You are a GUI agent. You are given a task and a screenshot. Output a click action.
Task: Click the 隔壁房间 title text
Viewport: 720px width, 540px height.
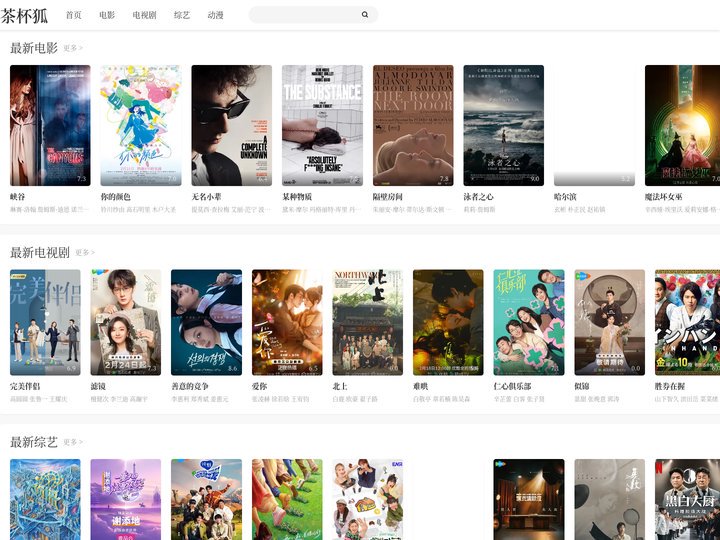tap(388, 197)
